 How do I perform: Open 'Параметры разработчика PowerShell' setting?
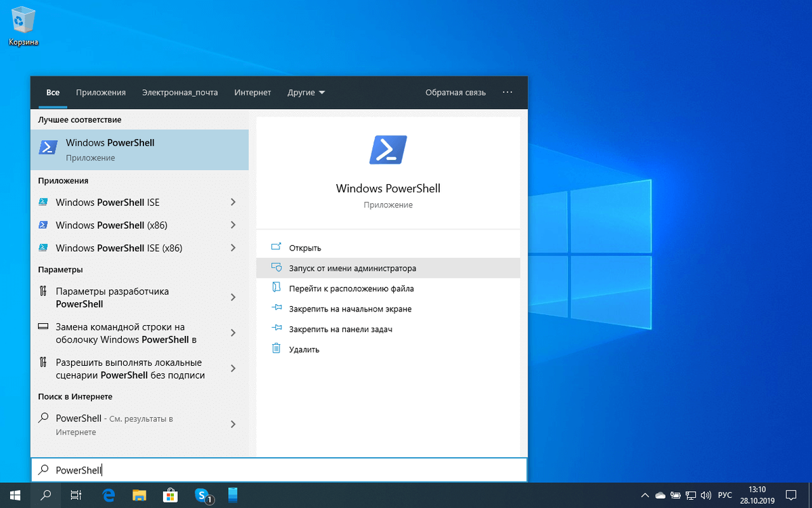click(x=128, y=297)
